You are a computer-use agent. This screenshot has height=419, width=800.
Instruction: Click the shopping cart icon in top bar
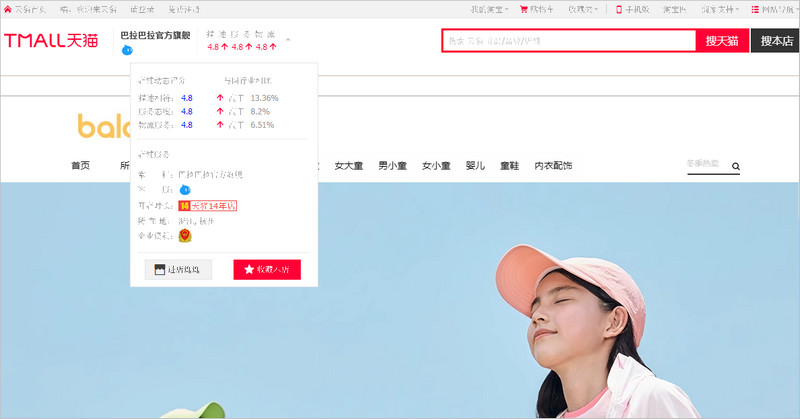click(523, 9)
